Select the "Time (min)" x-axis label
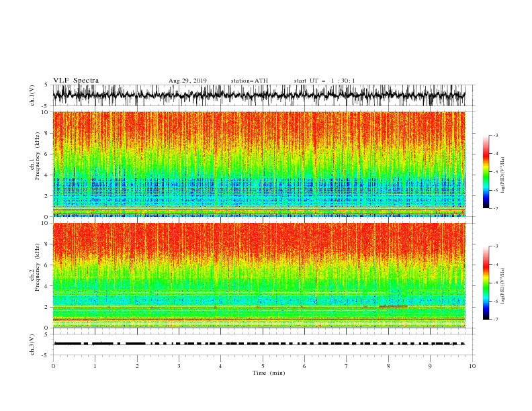This screenshot has width=532, height=411. (x=269, y=373)
